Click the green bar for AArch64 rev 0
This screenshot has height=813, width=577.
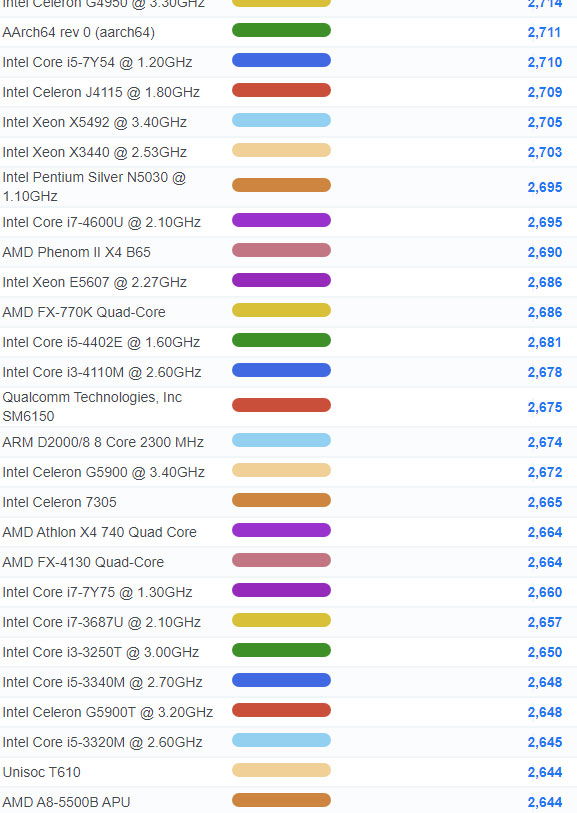[x=282, y=30]
